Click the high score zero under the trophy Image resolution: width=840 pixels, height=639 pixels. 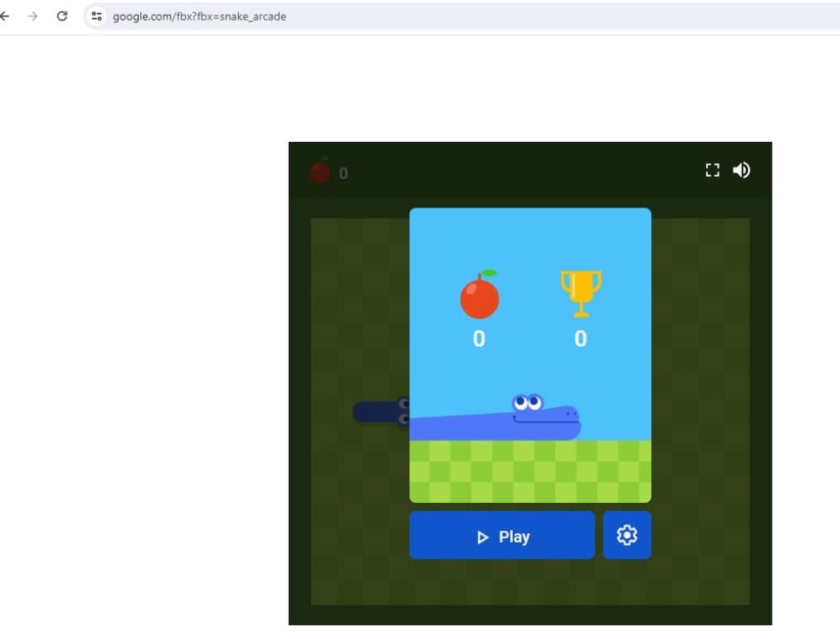coord(581,338)
